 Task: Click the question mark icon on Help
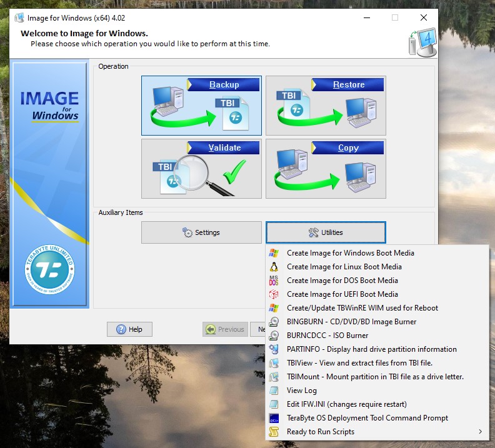(x=121, y=329)
